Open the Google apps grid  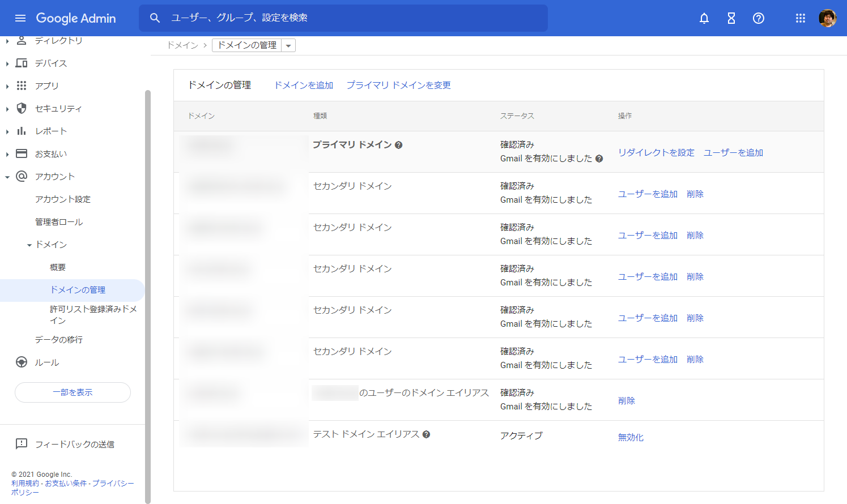point(800,18)
